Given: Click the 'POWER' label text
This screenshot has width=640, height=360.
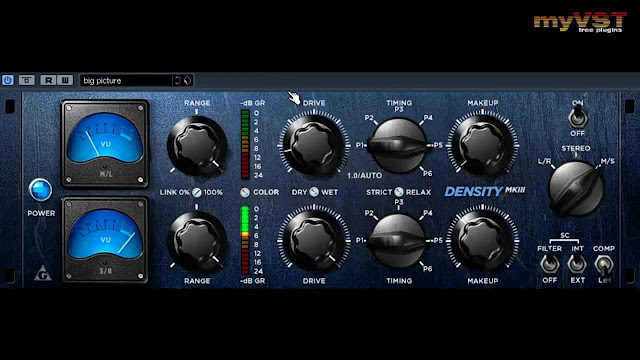Looking at the screenshot, I should [x=41, y=213].
